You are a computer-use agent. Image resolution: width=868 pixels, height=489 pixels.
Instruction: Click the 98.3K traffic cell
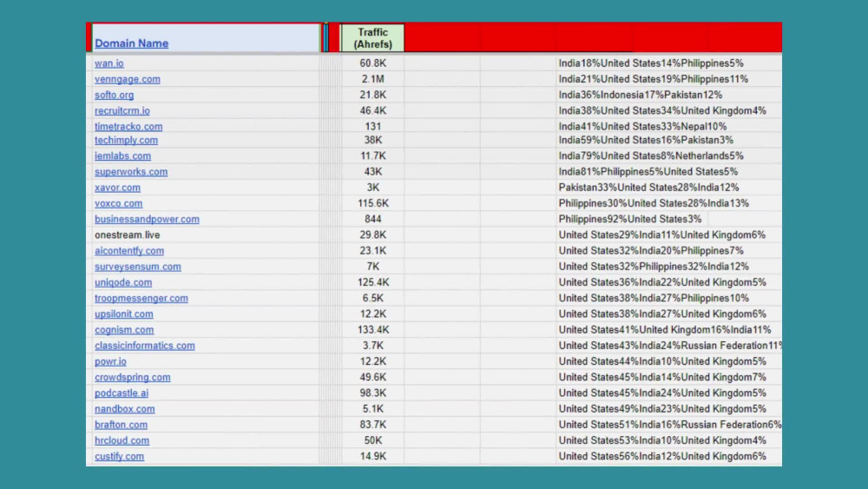tap(372, 393)
